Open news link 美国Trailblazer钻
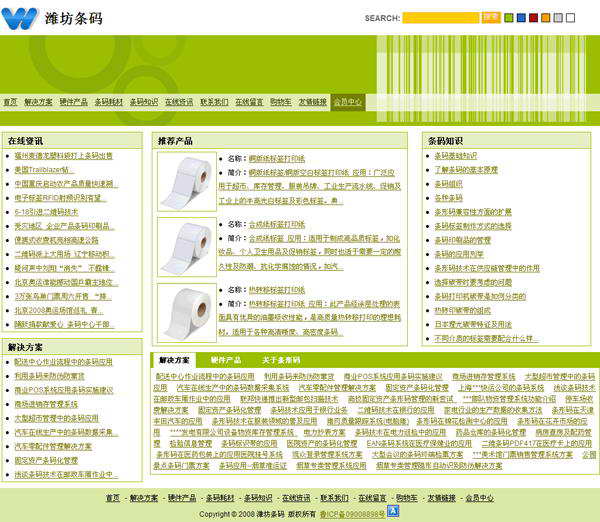Screen dimensions: 600x522 click(44, 170)
